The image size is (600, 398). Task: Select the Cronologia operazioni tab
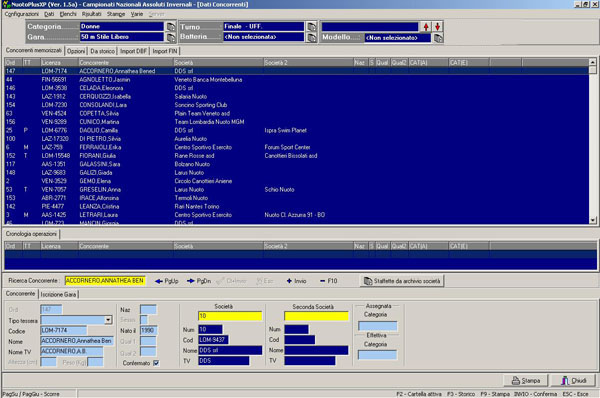pyautogui.click(x=31, y=234)
